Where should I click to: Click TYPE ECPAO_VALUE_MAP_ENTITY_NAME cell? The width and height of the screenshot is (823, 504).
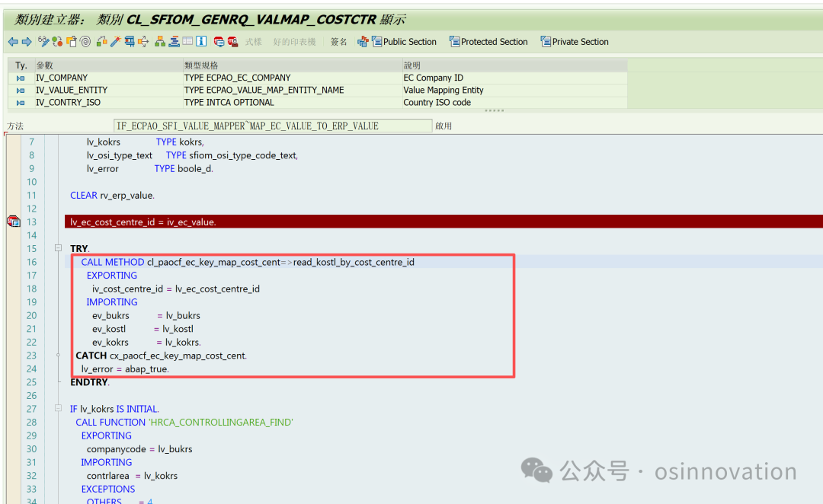pyautogui.click(x=264, y=90)
